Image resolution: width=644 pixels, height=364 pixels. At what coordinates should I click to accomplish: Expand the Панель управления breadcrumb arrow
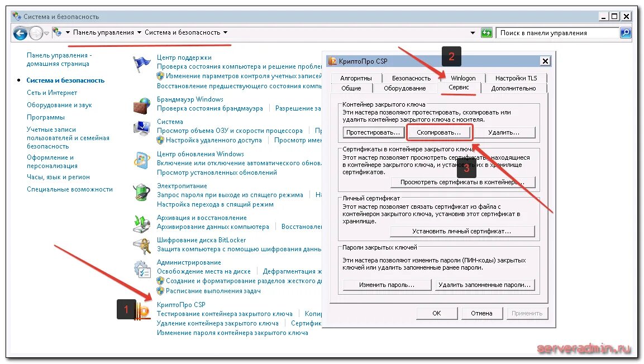click(139, 32)
